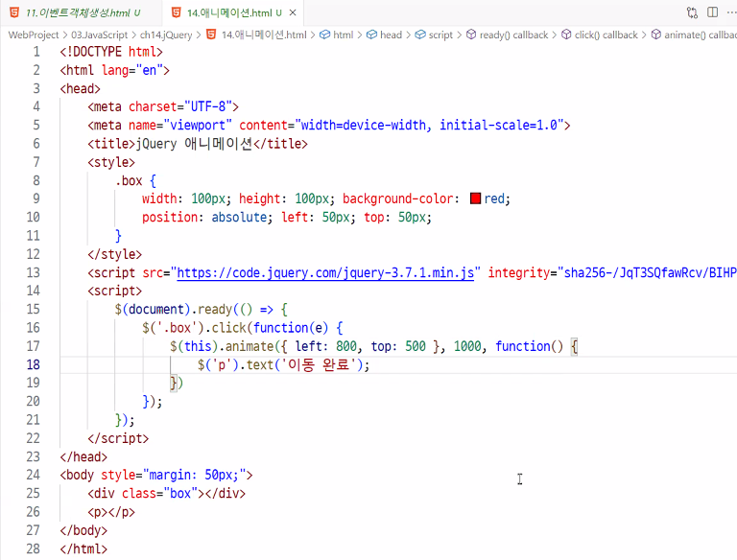Image resolution: width=737 pixels, height=560 pixels.
Task: Click line number 18 in the gutter
Action: (33, 364)
